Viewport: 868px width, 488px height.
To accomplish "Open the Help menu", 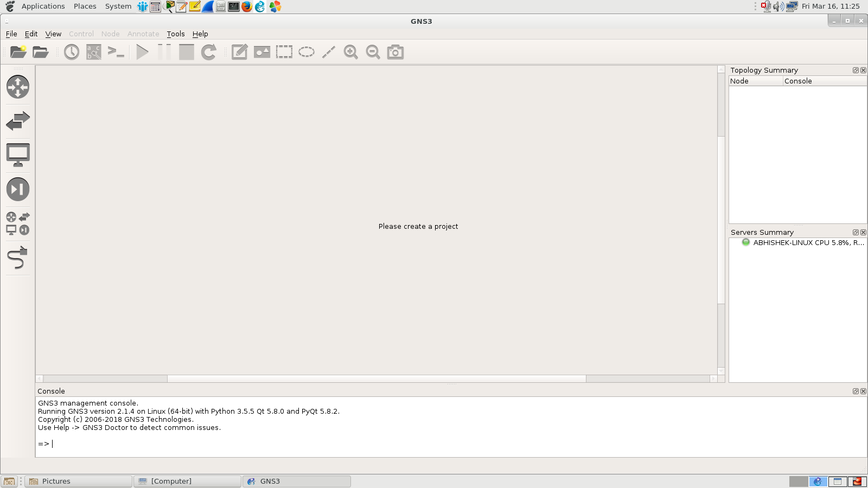I will pos(200,34).
